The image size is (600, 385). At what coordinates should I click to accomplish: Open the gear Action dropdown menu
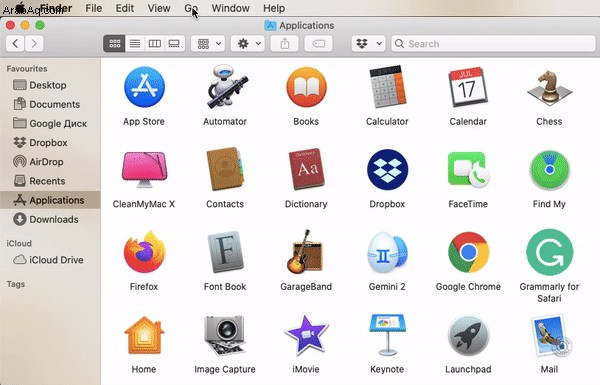(x=248, y=44)
